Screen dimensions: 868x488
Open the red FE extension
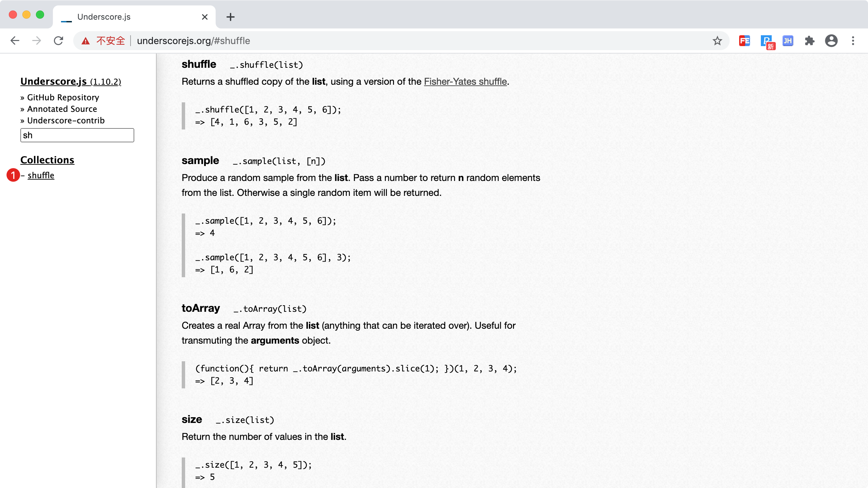(x=744, y=41)
